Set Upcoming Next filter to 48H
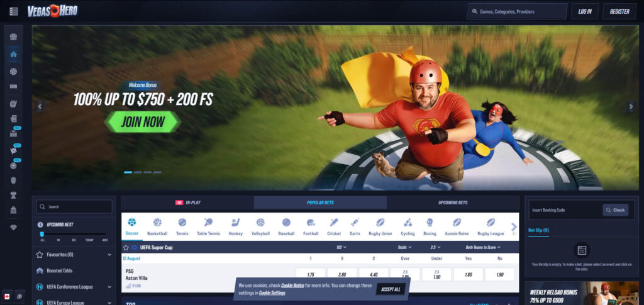Viewport: 644px width, 305px height. (x=105, y=240)
